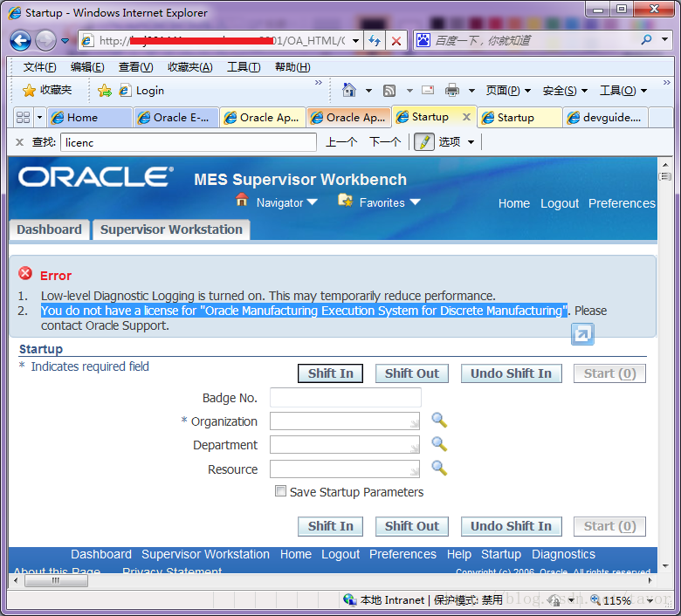Click the accelerator arrow icon near selection

click(582, 334)
